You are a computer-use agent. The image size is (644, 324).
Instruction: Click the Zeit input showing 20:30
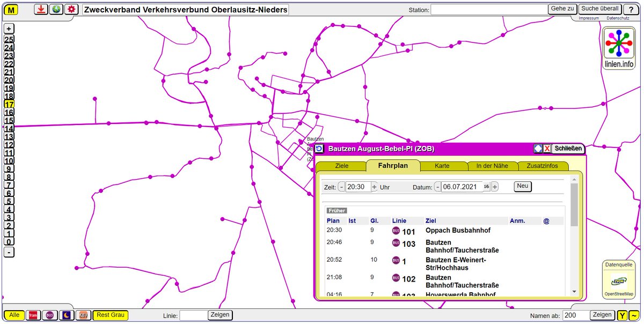[x=358, y=187]
